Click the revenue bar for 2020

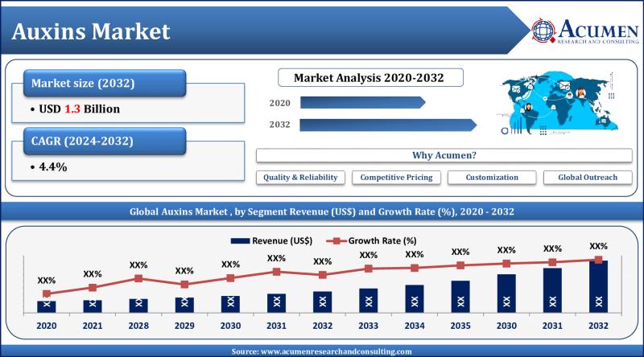tap(46, 306)
